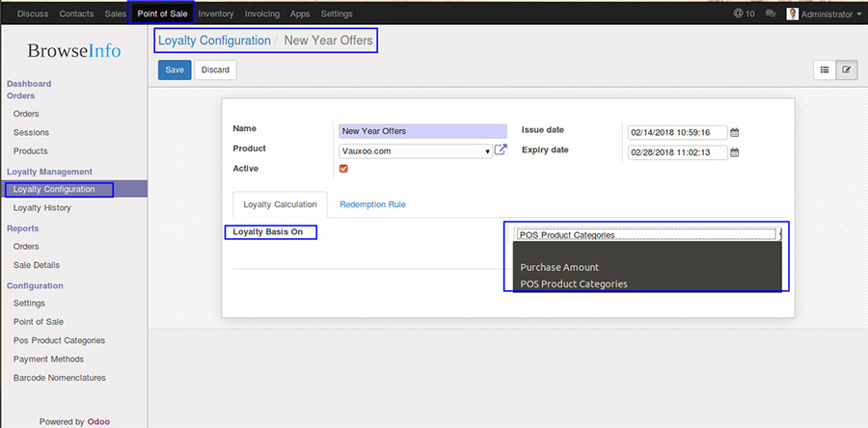The image size is (868, 428).
Task: Click the Configuration section header
Action: click(35, 286)
